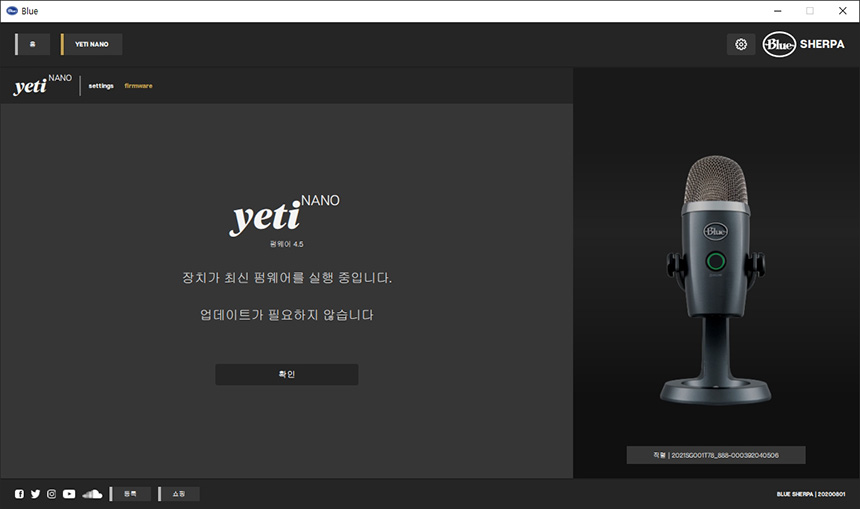Viewport: 860px width, 509px height.
Task: Click the small yeti NANO logo
Action: (43, 84)
